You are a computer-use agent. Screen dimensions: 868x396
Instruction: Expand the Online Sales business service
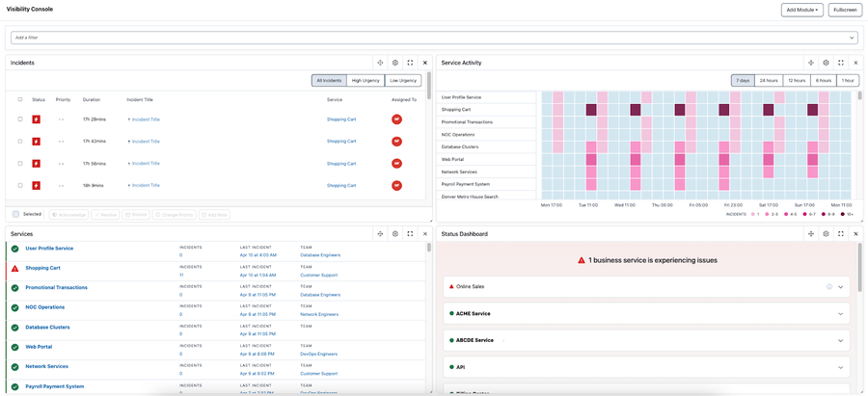pos(840,287)
